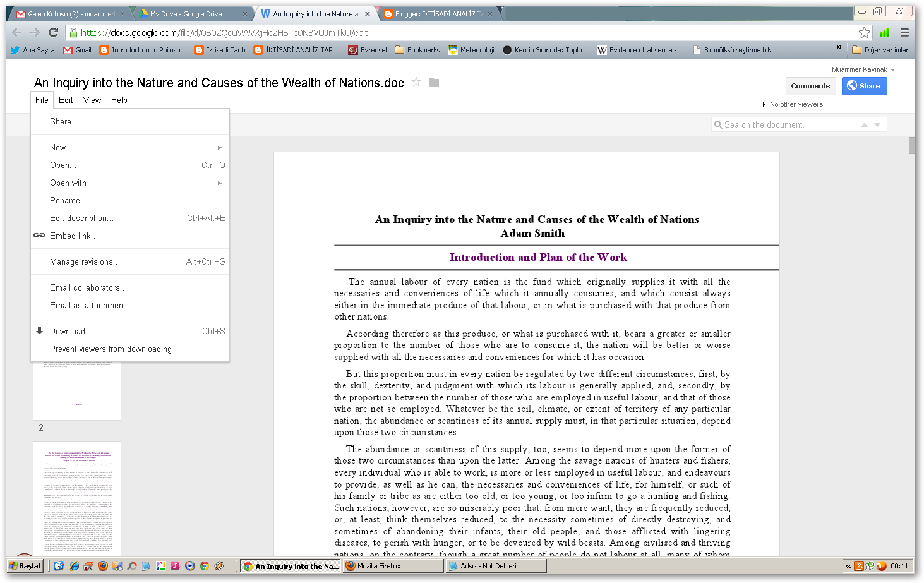Screen dimensions: 924x583
Task: Open the Evidence of absence Wikipedia bookmark
Action: 640,50
